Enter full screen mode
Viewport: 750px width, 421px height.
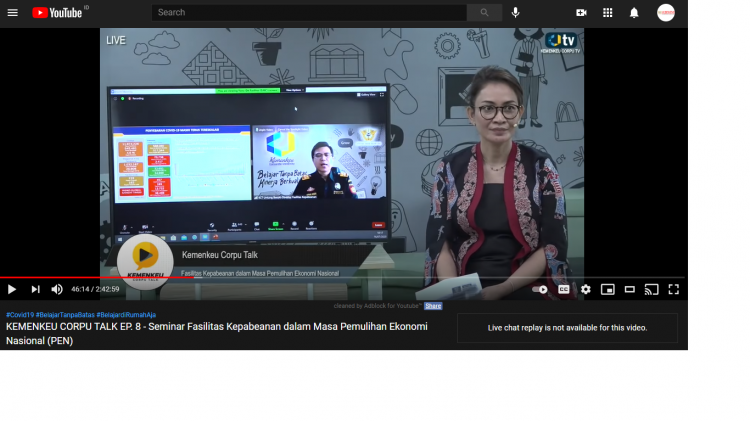(673, 289)
